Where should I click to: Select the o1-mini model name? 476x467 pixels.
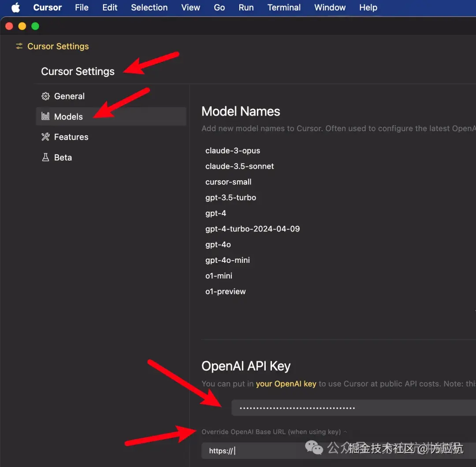click(x=219, y=276)
